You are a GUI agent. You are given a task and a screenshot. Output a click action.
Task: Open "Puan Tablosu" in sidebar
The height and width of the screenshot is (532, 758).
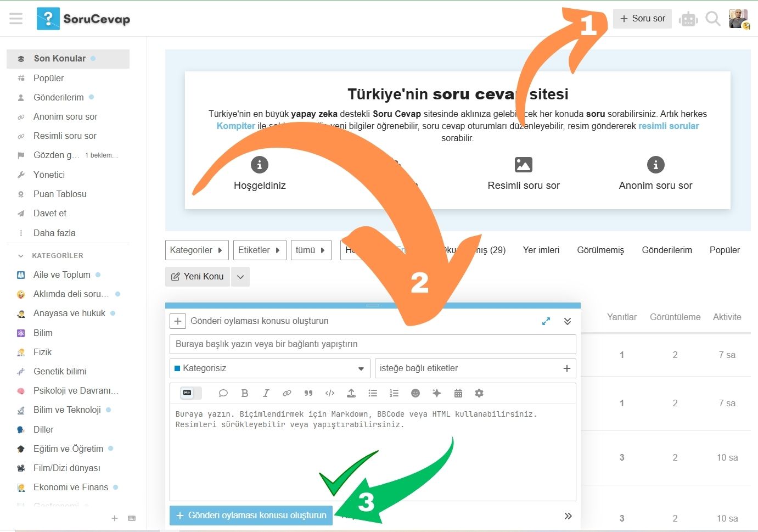pyautogui.click(x=68, y=194)
